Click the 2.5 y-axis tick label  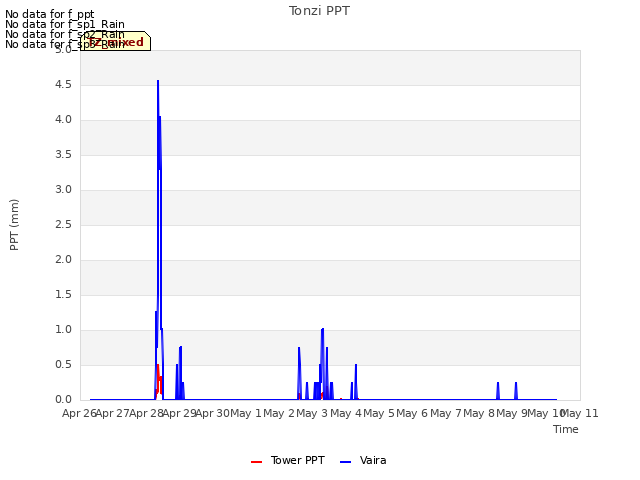(x=63, y=224)
